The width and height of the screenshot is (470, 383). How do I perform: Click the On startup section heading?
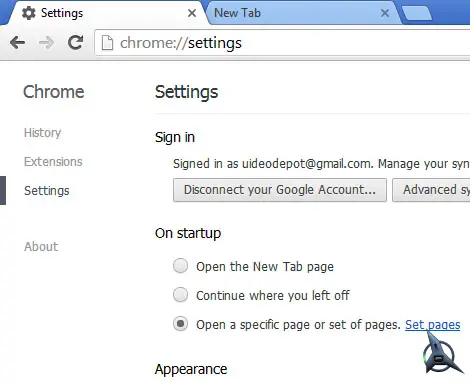click(x=188, y=233)
